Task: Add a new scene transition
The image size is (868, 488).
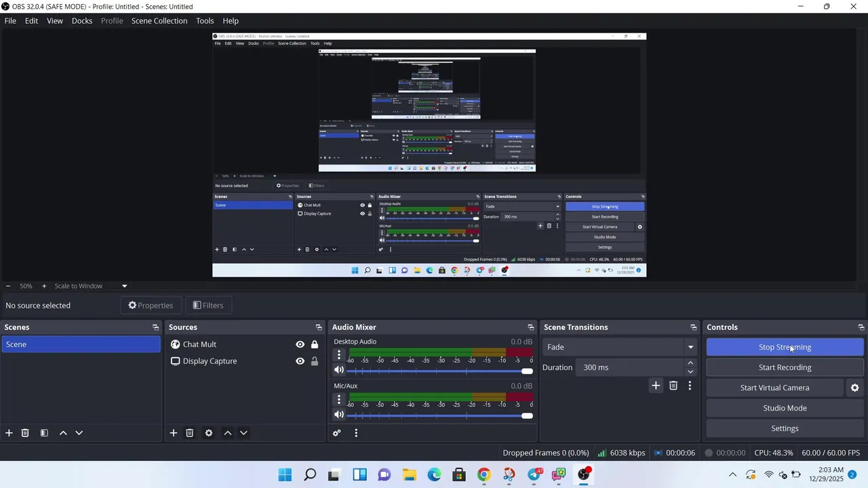Action: [656, 386]
